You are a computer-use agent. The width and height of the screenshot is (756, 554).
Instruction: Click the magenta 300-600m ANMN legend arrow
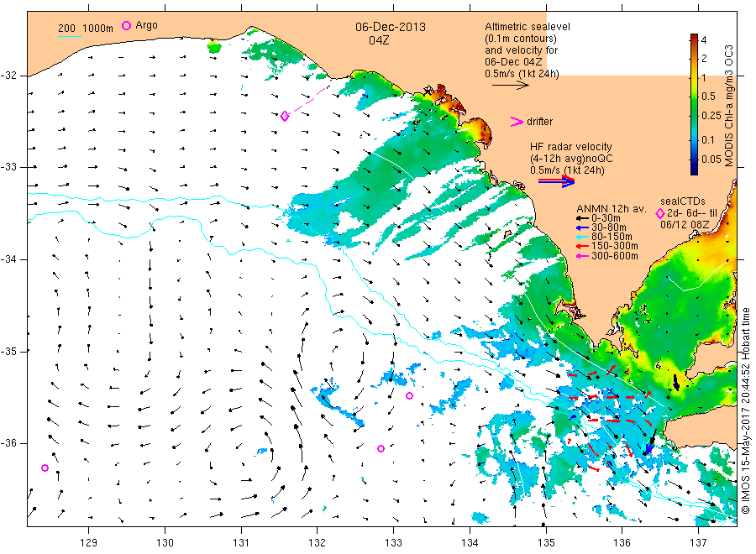(x=582, y=256)
